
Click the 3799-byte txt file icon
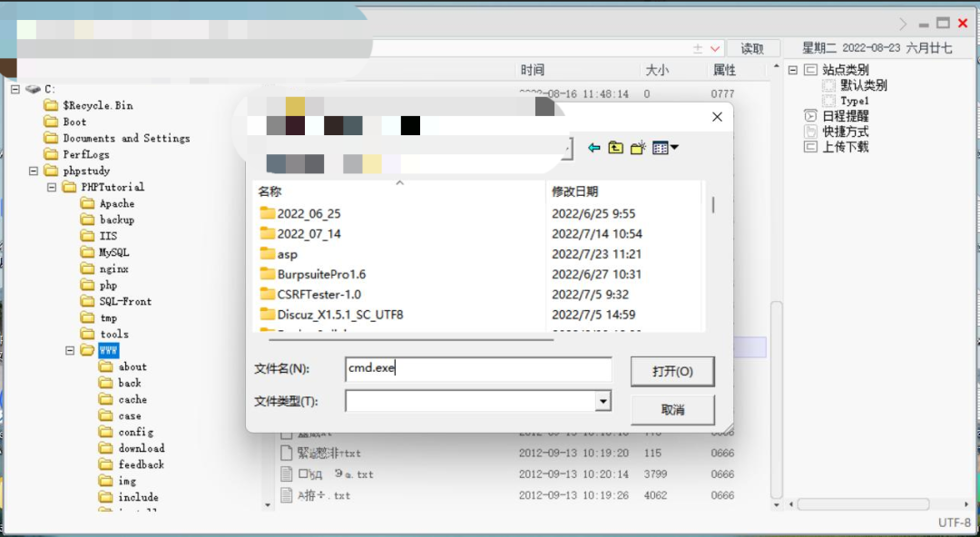pos(286,474)
